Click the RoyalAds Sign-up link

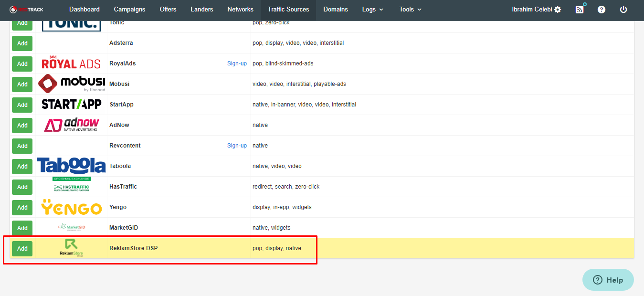237,63
